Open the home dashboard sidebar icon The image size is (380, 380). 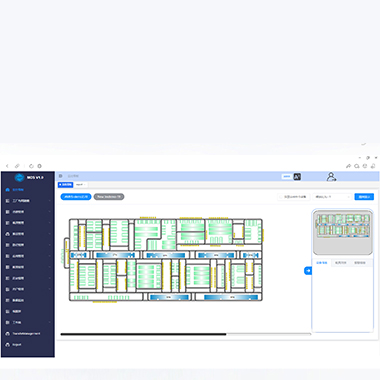coord(7,189)
